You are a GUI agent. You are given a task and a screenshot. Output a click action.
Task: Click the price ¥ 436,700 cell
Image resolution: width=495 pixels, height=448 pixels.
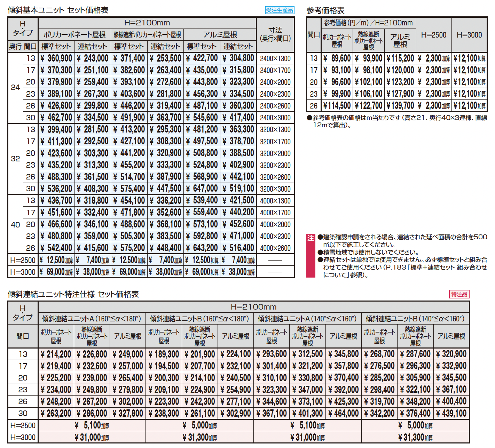[x=56, y=200]
